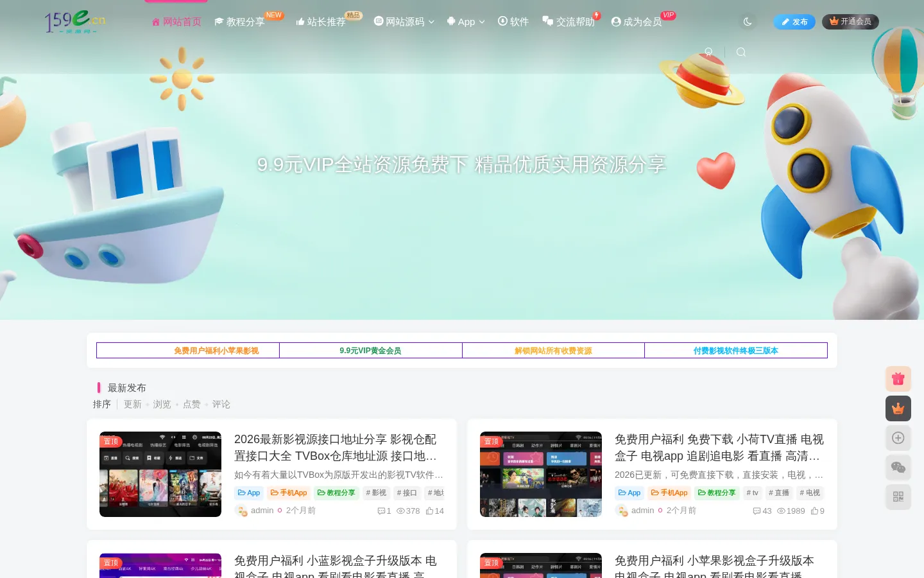Click the 教程分享 tag on the TVBox post
924x578 pixels.
click(x=336, y=493)
